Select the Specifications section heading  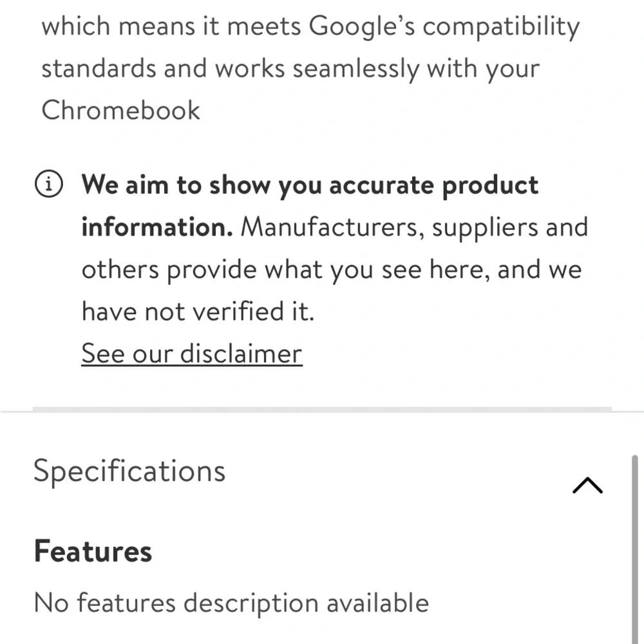coord(129,471)
